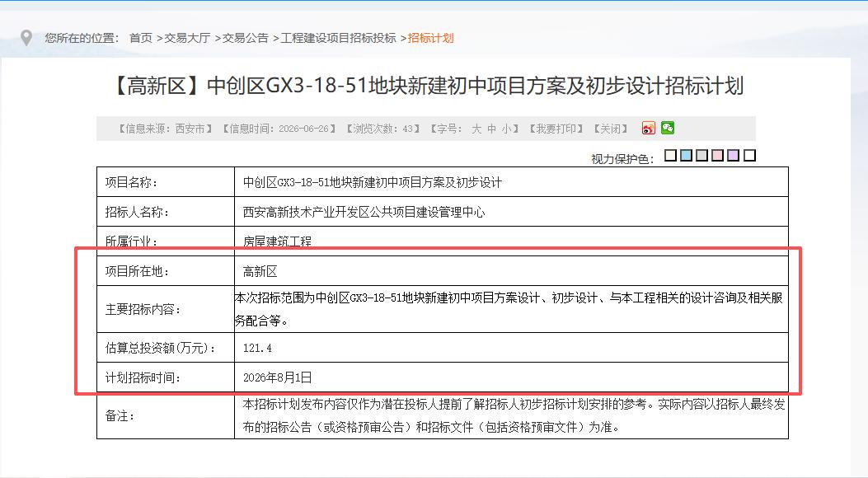
Task: Click the 【关闭】 link
Action: 611,129
